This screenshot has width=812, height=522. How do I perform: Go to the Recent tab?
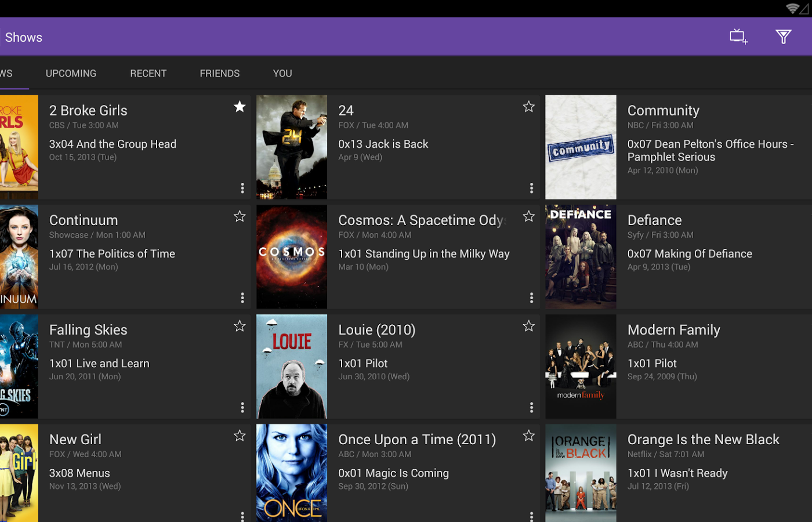(148, 74)
